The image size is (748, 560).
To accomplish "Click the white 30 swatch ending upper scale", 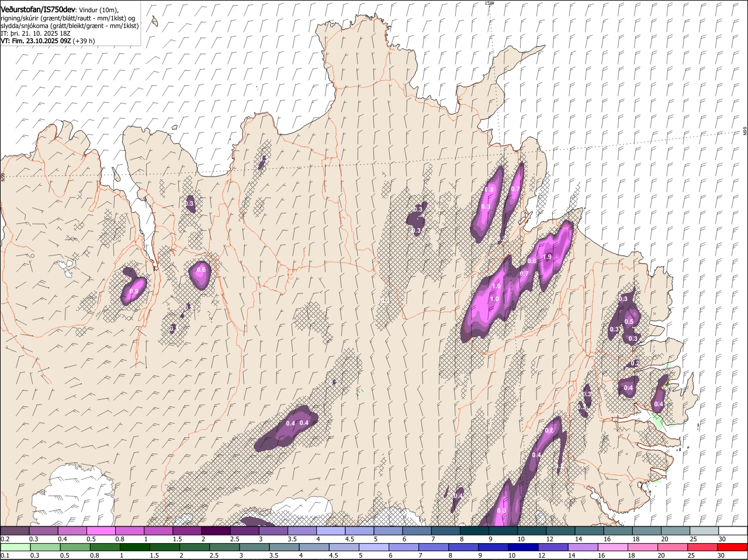I will [x=732, y=531].
